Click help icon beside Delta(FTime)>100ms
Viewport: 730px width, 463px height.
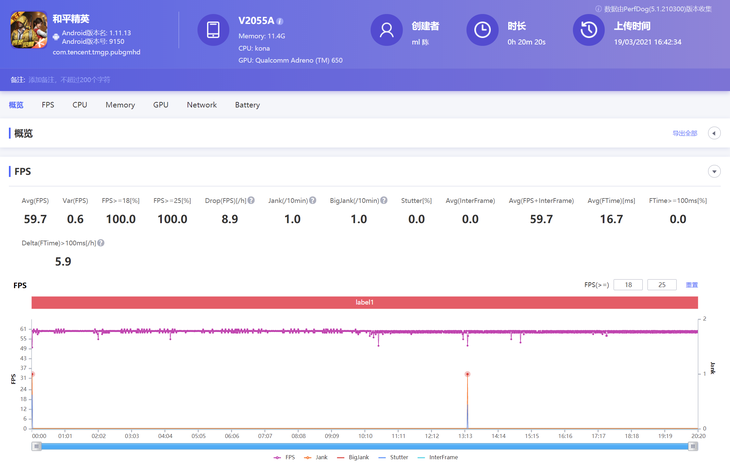tap(101, 243)
